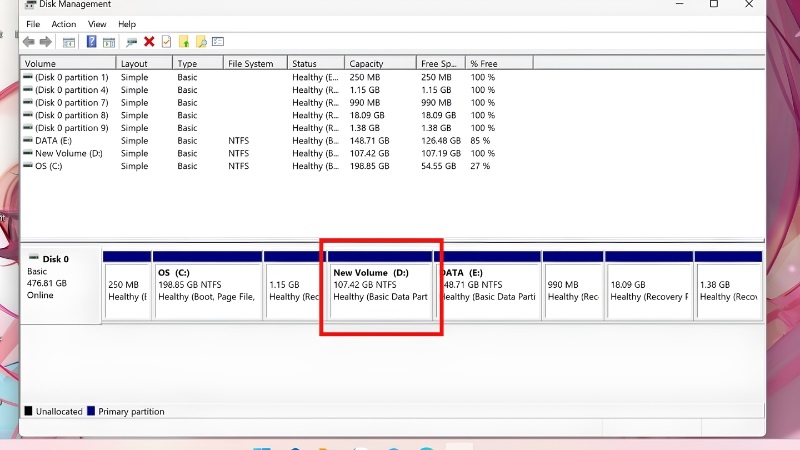Select the 1.38 GB recovery partition block

tap(729, 286)
